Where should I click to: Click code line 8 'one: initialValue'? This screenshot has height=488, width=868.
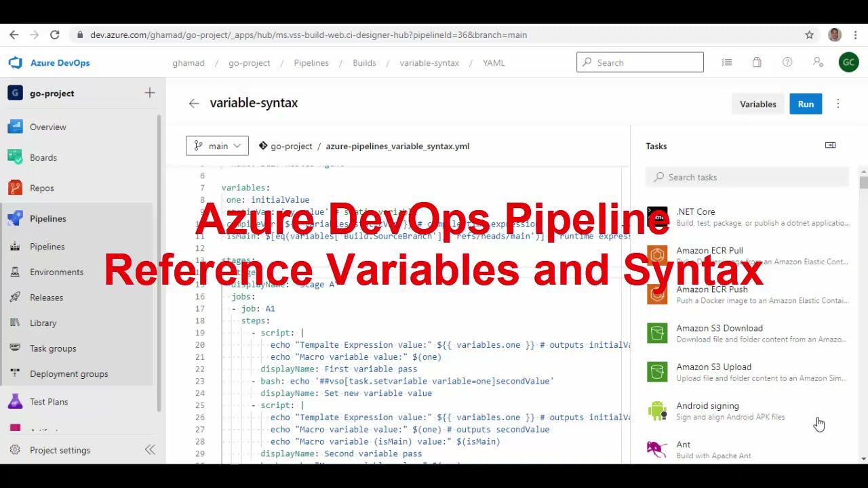click(x=268, y=200)
